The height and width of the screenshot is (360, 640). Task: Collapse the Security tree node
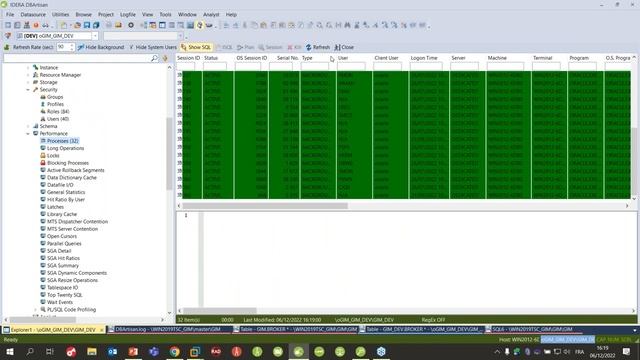coord(28,90)
